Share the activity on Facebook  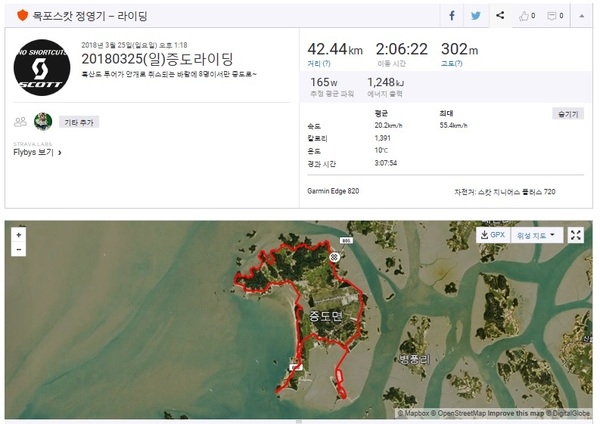point(452,16)
